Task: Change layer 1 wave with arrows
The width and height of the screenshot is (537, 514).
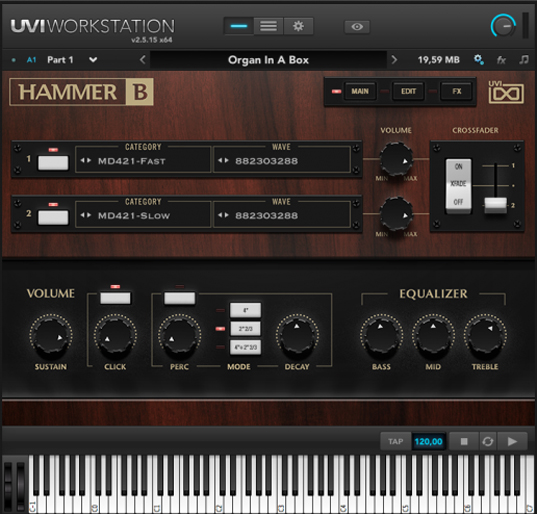Action: click(223, 160)
